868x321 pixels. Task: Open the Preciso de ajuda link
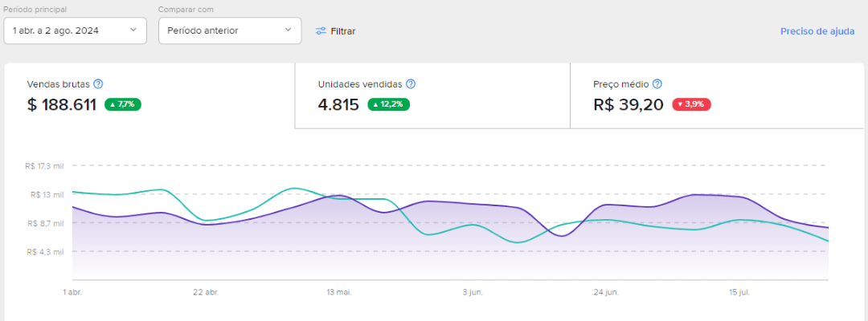pos(817,31)
